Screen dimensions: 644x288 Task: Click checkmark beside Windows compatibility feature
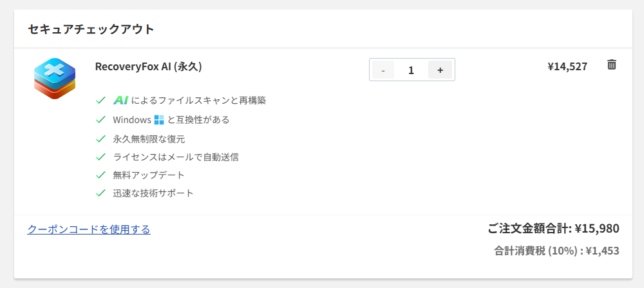100,120
